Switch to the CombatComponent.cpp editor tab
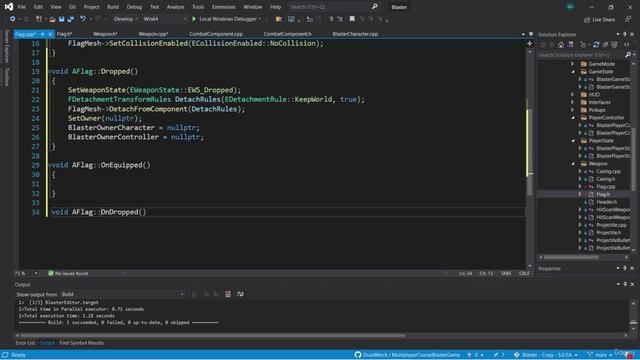640x360 pixels. point(216,34)
